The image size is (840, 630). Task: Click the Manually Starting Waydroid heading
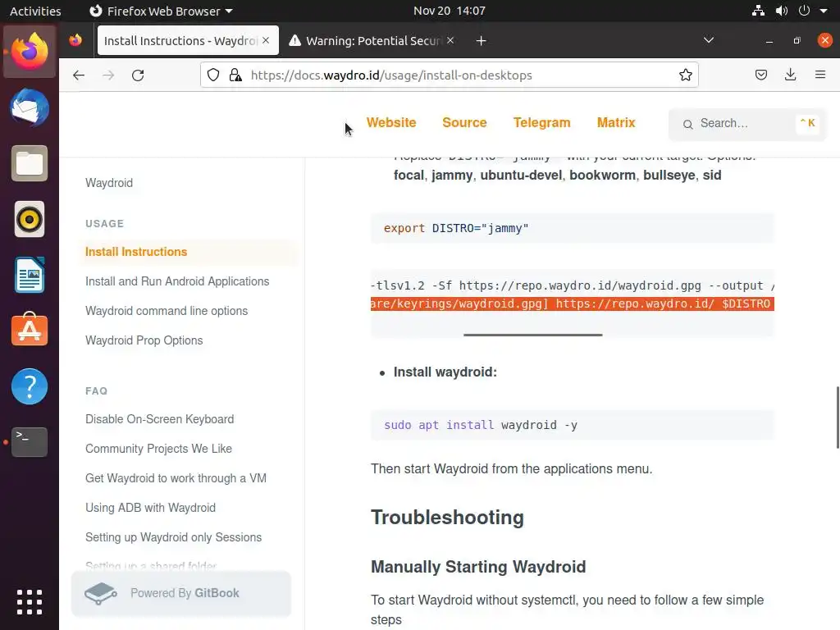point(478,567)
